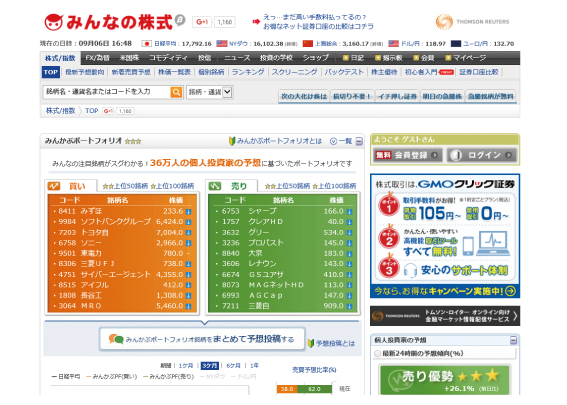Click the down arrow icon on the みずほ row
Viewport: 567px width, 405px height.
click(188, 212)
